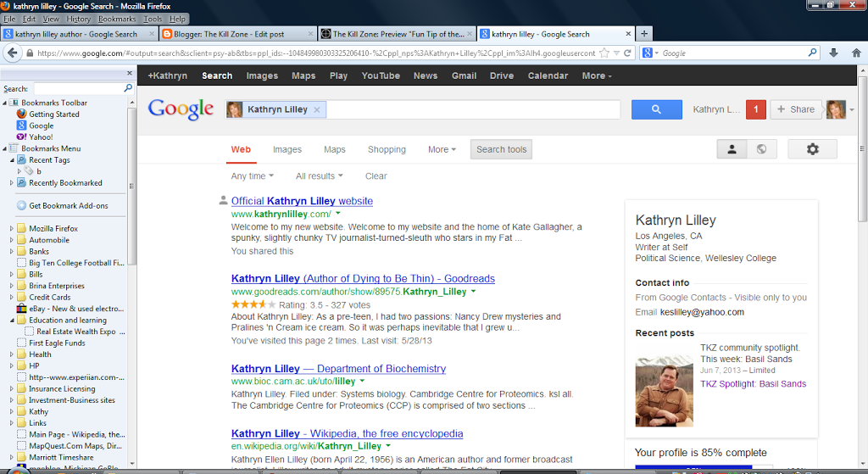Switch to the Shopping results tab
868x474 pixels.
point(387,149)
